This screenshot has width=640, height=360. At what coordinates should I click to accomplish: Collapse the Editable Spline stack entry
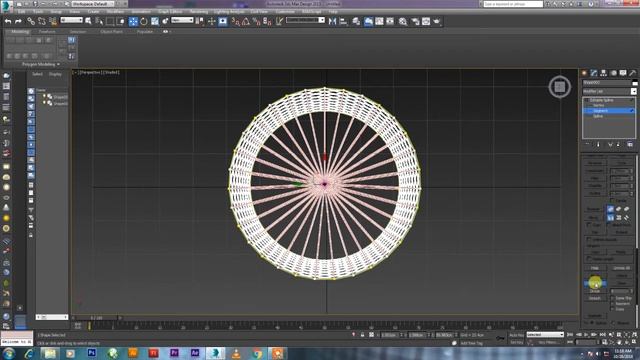(587, 100)
